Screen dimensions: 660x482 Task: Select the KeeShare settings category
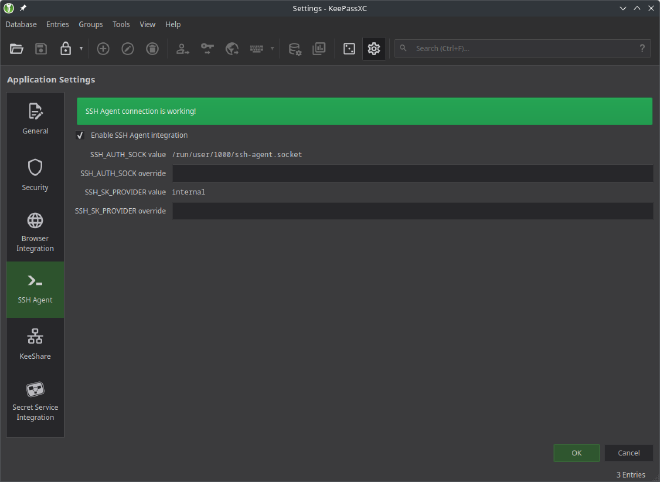(x=35, y=344)
